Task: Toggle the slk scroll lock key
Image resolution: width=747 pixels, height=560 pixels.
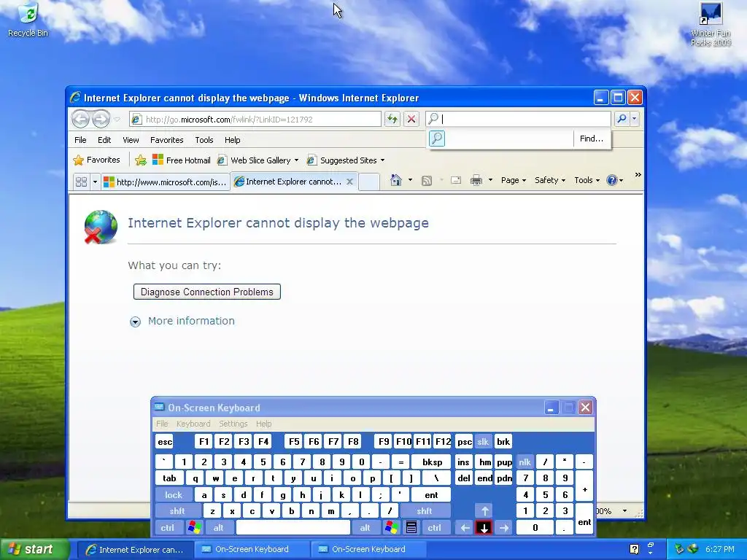Action: [483, 441]
